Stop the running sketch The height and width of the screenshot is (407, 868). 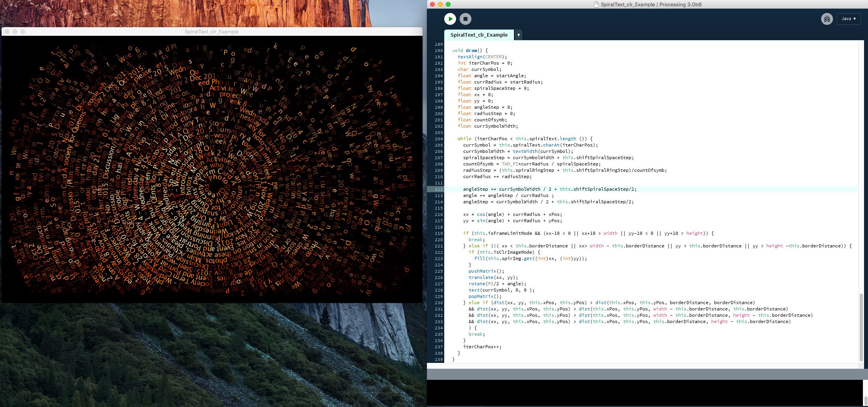pyautogui.click(x=465, y=19)
